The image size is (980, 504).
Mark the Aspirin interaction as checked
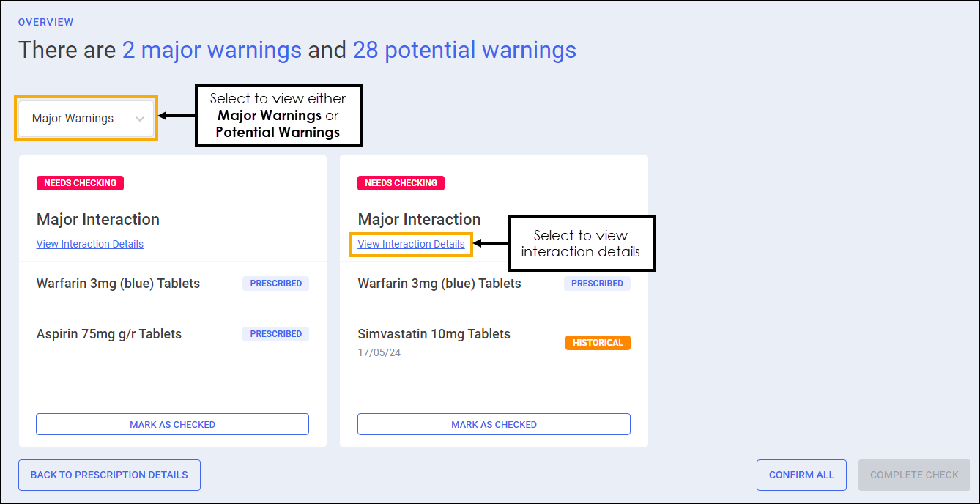172,424
